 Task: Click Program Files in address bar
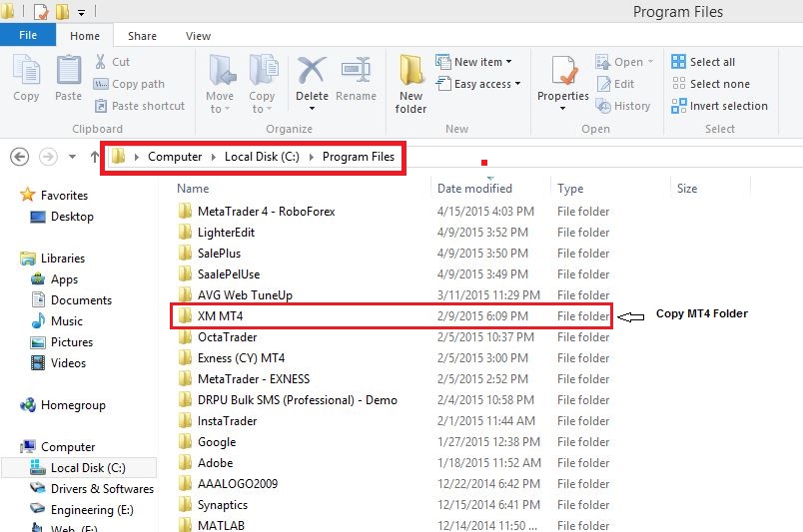[358, 157]
